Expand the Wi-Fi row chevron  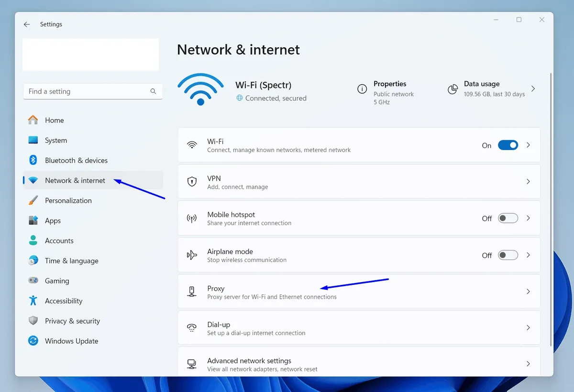528,145
